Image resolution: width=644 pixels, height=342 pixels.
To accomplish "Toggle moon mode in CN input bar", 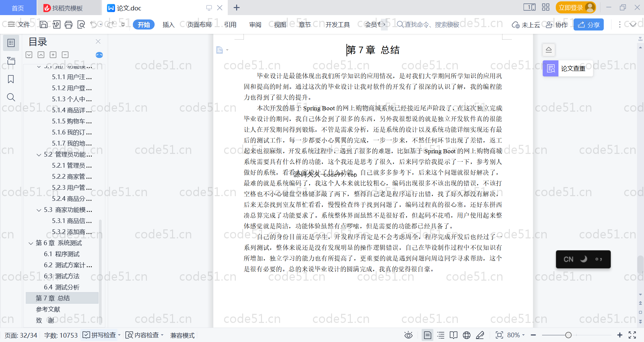I will 584,259.
